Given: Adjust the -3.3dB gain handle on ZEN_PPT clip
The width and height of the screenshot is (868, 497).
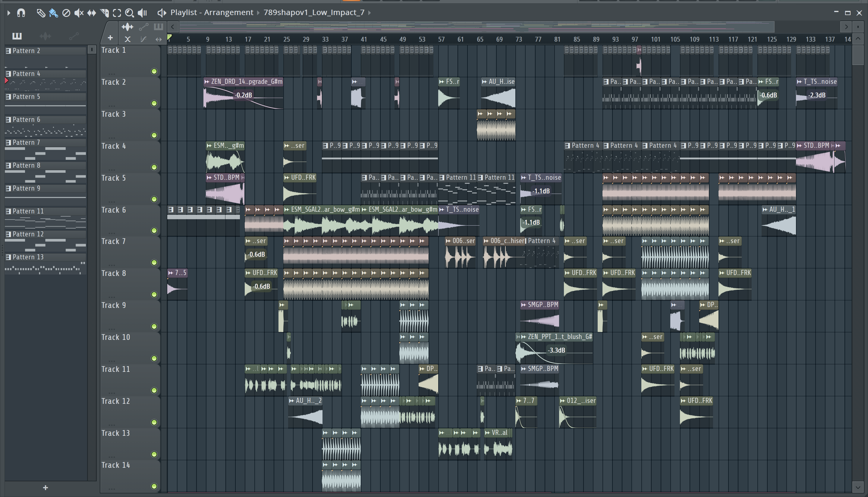Looking at the screenshot, I should click(x=556, y=350).
